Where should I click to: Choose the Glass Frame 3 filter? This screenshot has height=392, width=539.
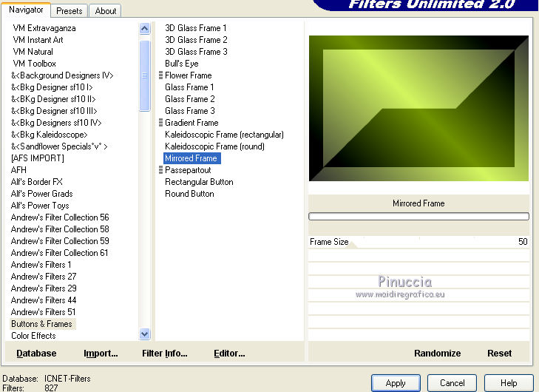190,111
